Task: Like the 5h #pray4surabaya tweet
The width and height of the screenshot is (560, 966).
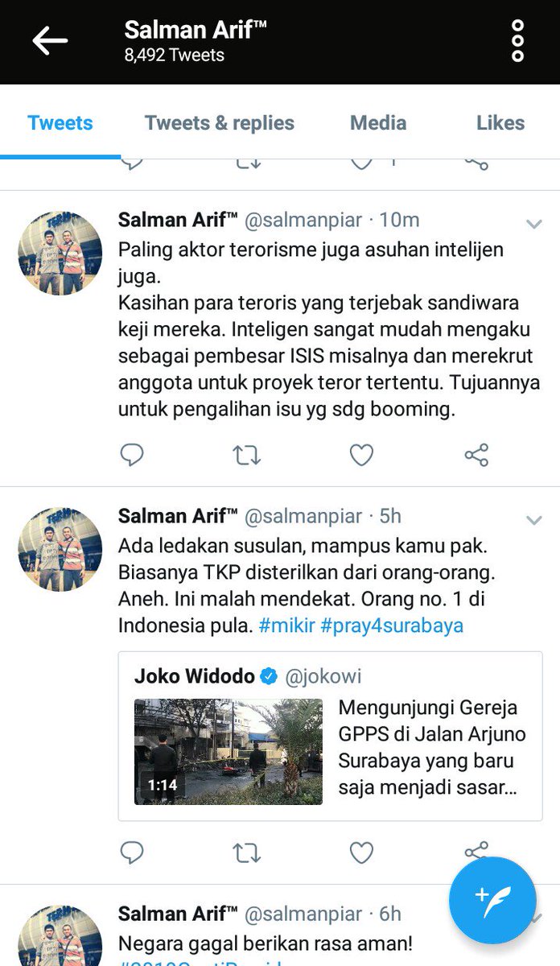Action: pyautogui.click(x=362, y=852)
